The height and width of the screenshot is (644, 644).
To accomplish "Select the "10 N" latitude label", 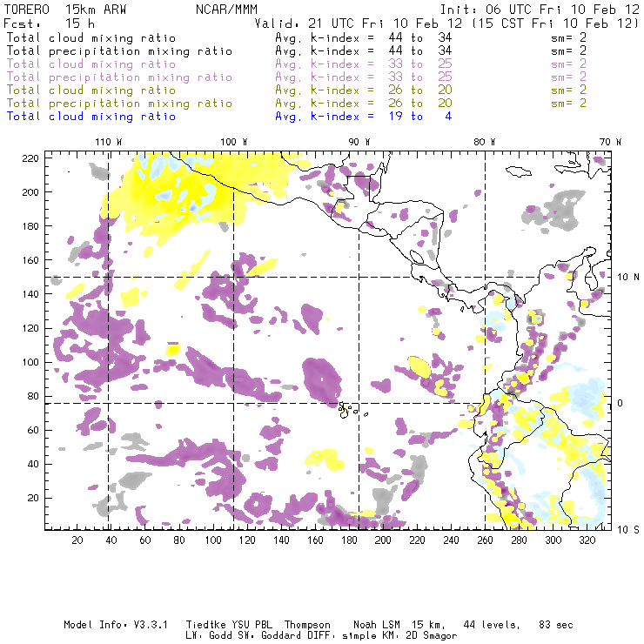I will (x=628, y=278).
